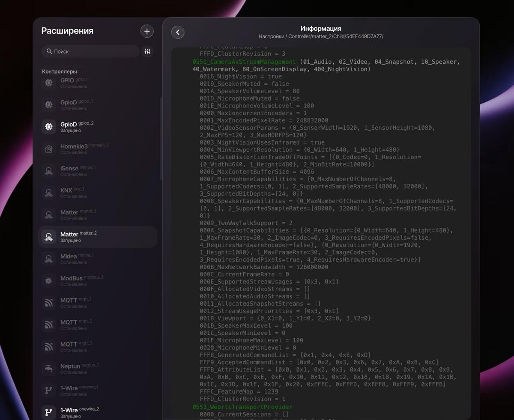Click the 000C_CurrentFrameRate = 0 line

tap(244, 274)
